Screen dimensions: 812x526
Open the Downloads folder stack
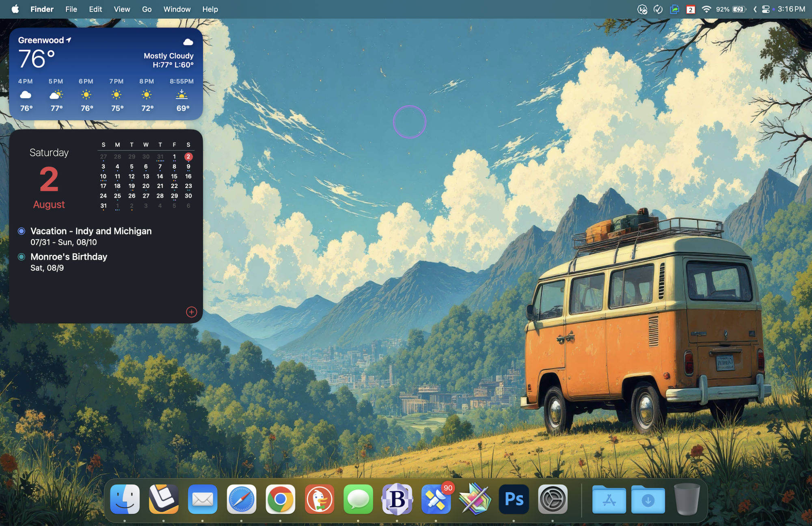[648, 499]
